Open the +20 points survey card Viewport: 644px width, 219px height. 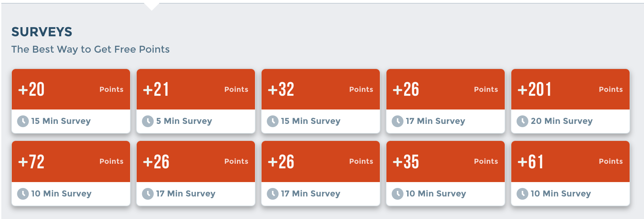tap(71, 101)
